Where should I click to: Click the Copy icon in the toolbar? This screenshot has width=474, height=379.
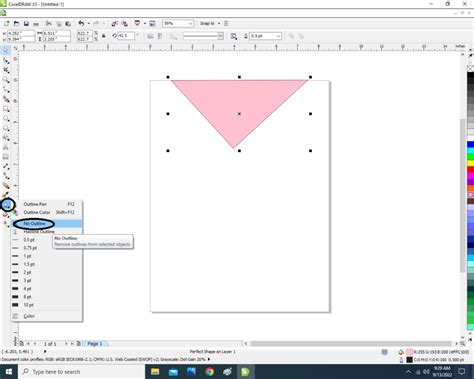point(59,23)
